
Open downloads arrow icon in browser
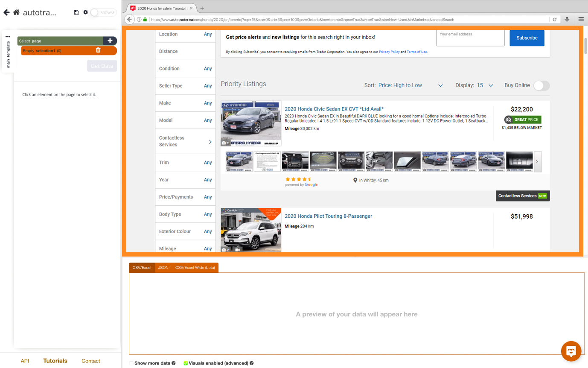pyautogui.click(x=567, y=19)
